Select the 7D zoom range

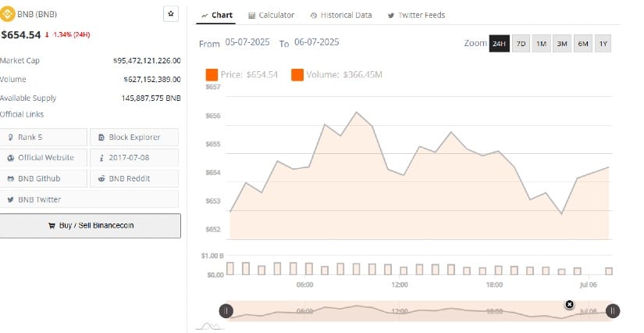coord(521,44)
